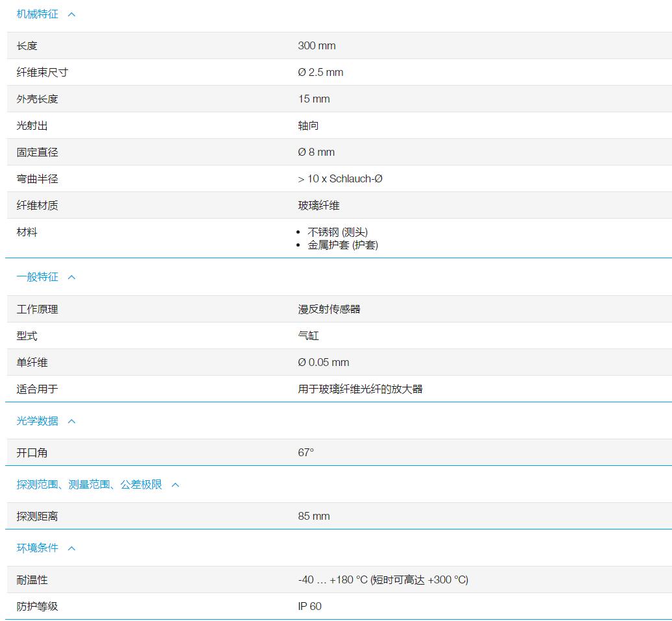Screen dimensions: 672x621
Task: Collapse the 环境条件 section chevron
Action: point(71,548)
